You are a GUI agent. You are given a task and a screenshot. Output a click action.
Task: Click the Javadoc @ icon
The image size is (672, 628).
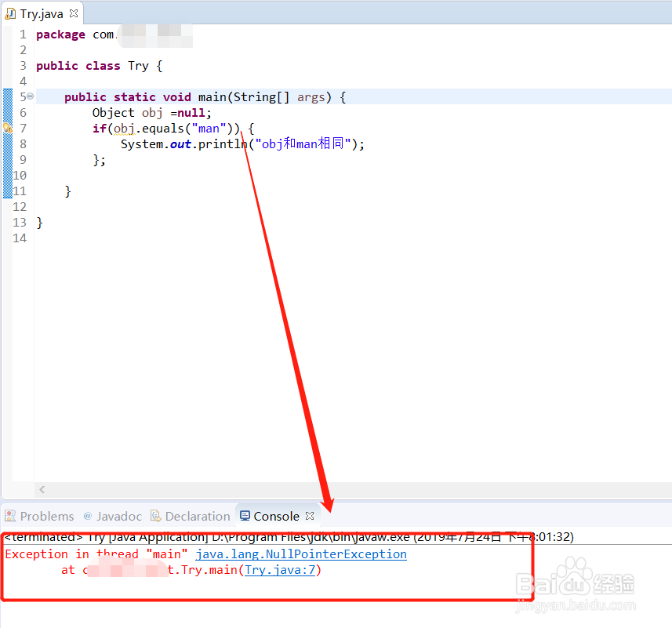point(88,516)
